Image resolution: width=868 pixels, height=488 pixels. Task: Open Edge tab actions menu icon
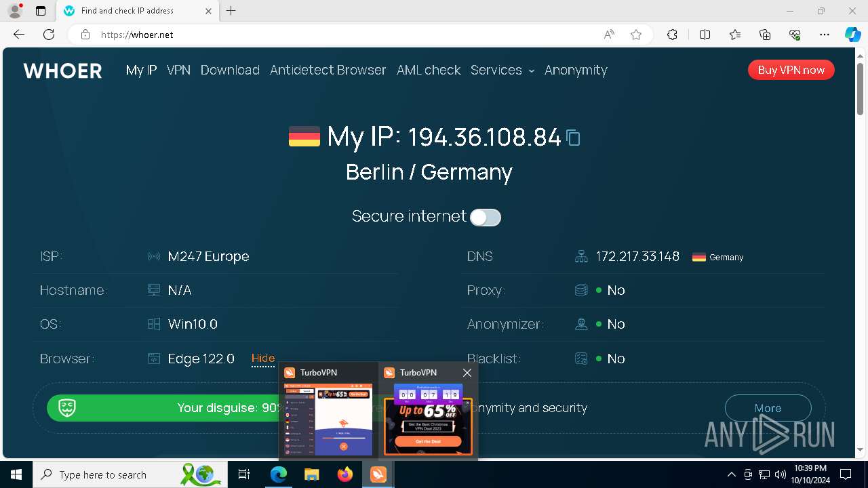[41, 11]
